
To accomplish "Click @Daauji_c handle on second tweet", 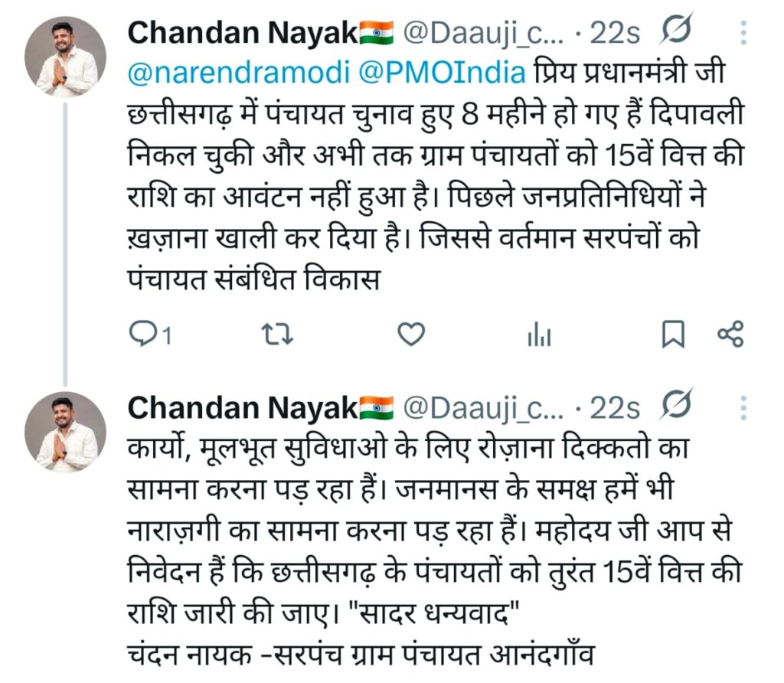I will point(483,407).
